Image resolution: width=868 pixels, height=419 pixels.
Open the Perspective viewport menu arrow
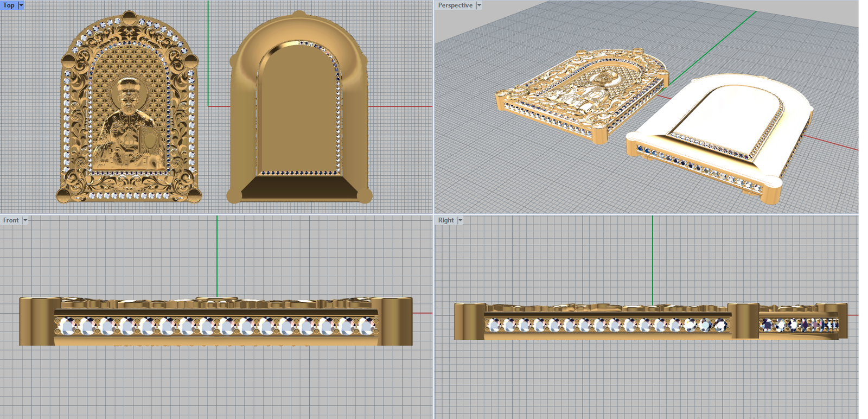pyautogui.click(x=479, y=5)
